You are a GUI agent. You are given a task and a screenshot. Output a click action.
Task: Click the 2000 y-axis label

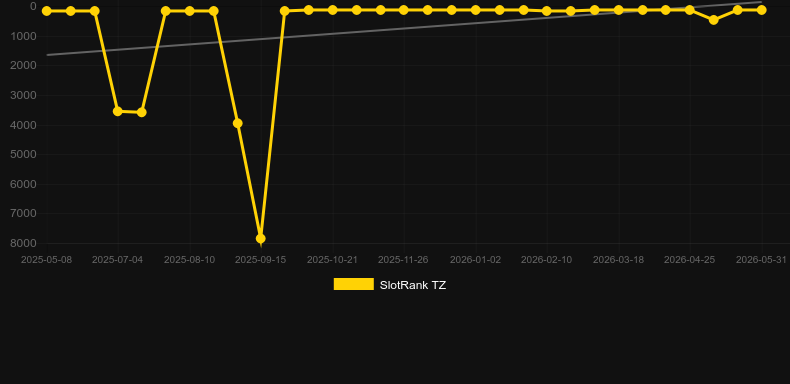pos(24,66)
